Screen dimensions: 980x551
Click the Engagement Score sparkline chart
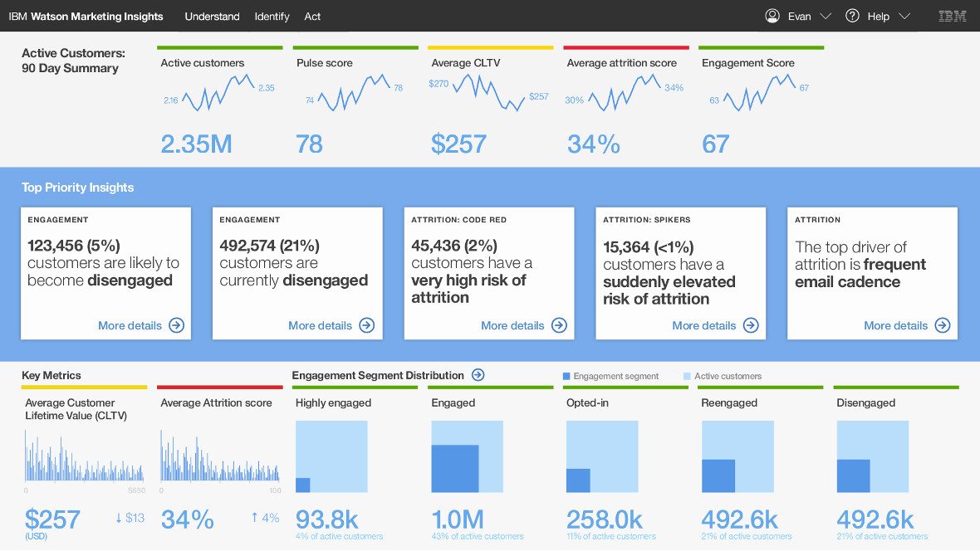click(759, 92)
